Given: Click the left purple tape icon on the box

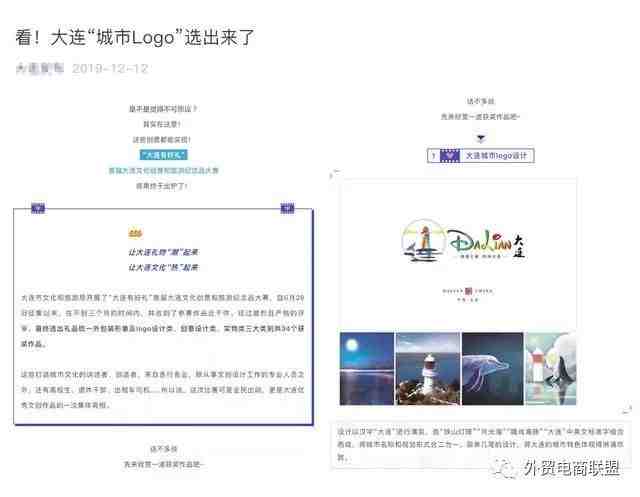Looking at the screenshot, I should pos(38,208).
